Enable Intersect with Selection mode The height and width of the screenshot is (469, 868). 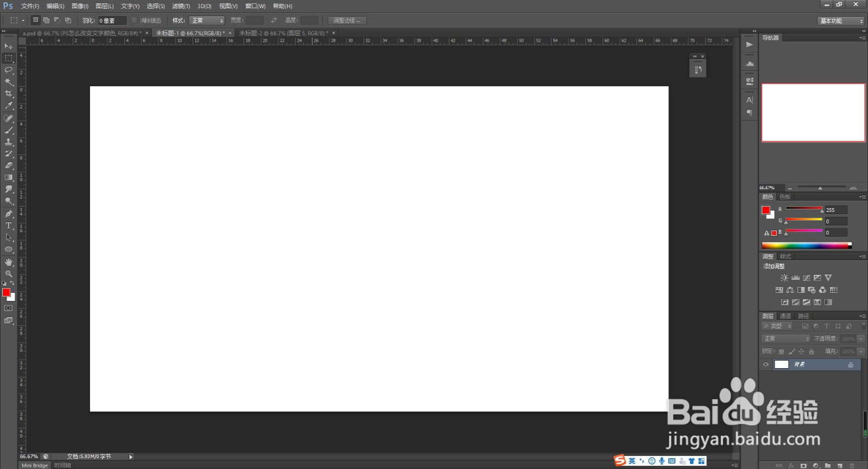coord(68,20)
